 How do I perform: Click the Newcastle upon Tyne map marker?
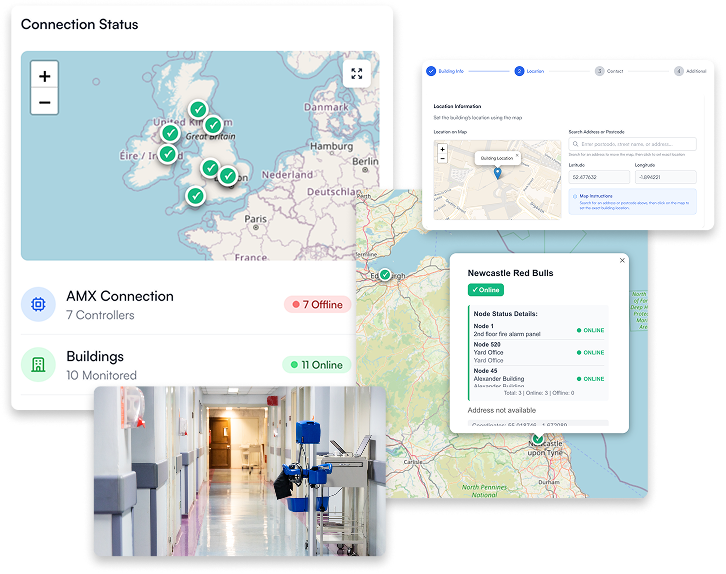click(538, 438)
